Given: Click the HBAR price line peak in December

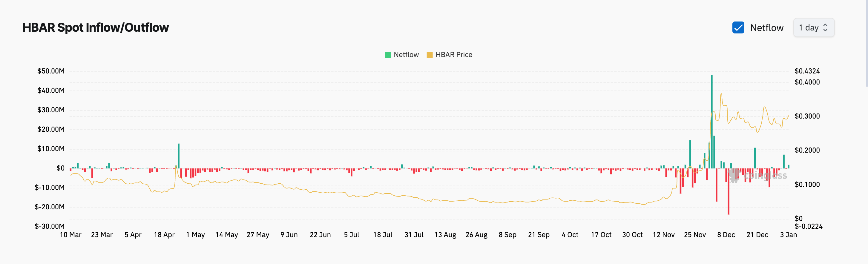Looking at the screenshot, I should point(721,94).
